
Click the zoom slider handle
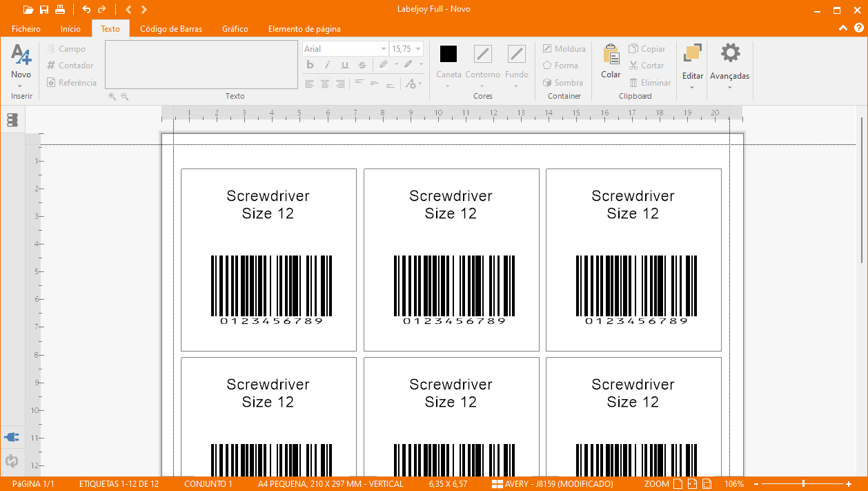click(802, 484)
